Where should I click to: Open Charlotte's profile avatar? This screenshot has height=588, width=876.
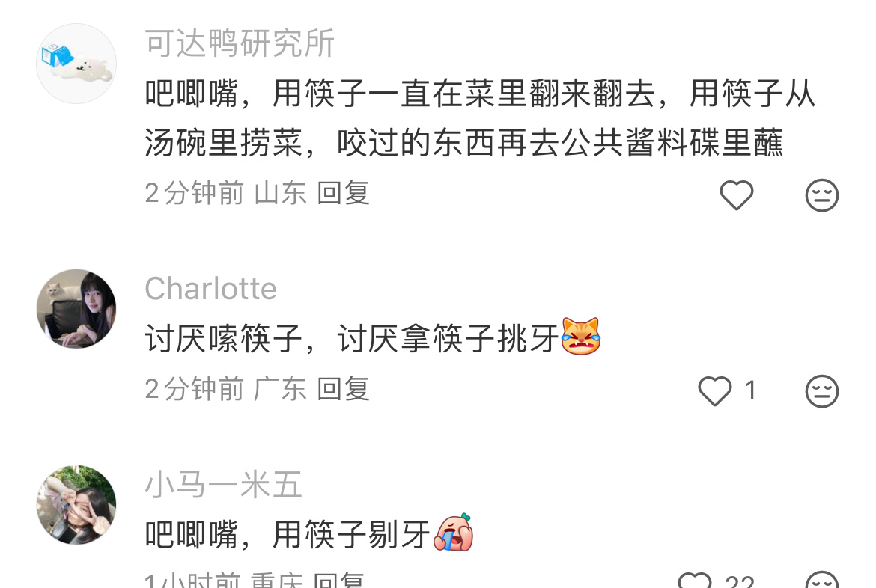pos(76,309)
